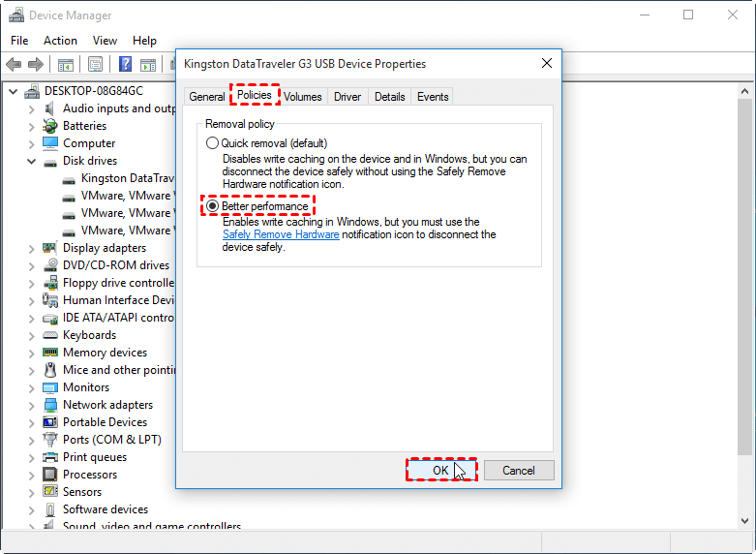Click the Network adapters icon
Image resolution: width=756 pixels, height=554 pixels.
[50, 405]
